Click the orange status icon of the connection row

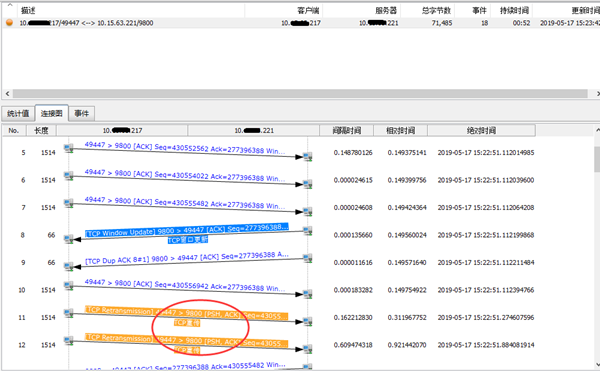(x=9, y=23)
